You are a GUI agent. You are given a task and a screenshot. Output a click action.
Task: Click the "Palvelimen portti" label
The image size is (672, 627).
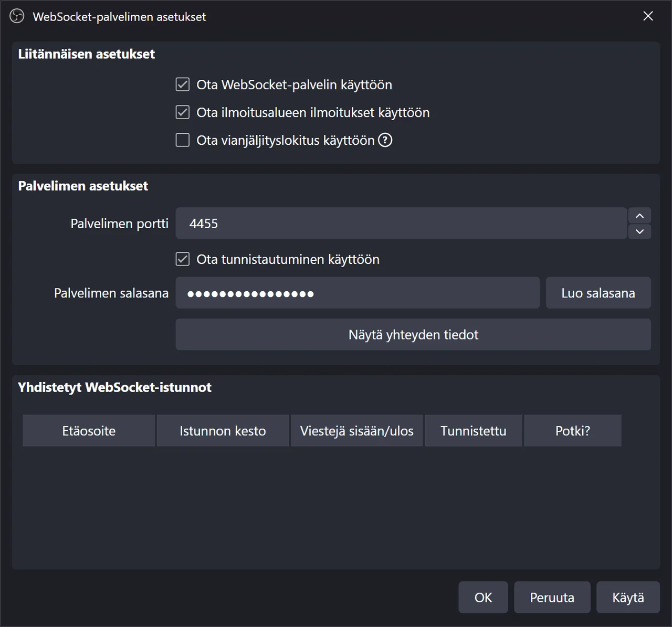(120, 224)
